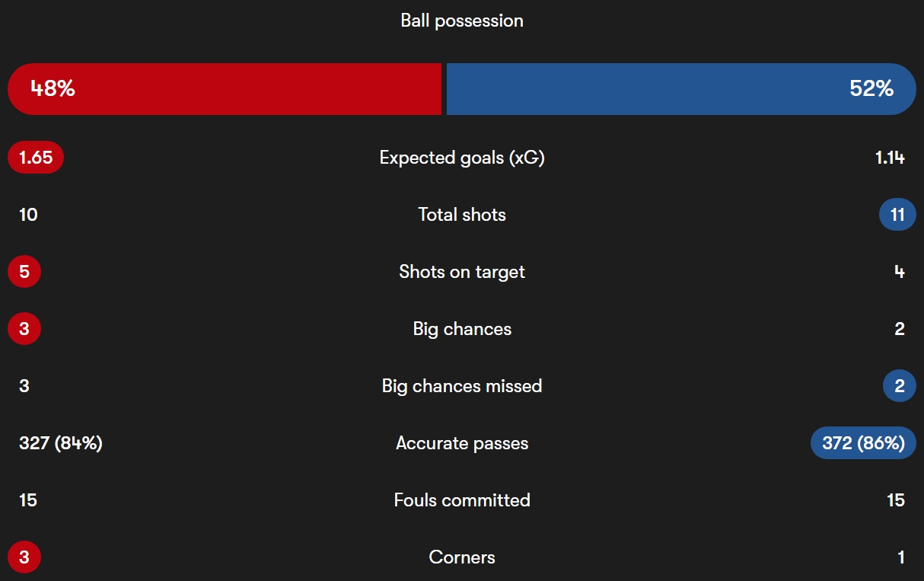Click the red 1.65 xG badge
The height and width of the screenshot is (581, 924).
pos(36,158)
